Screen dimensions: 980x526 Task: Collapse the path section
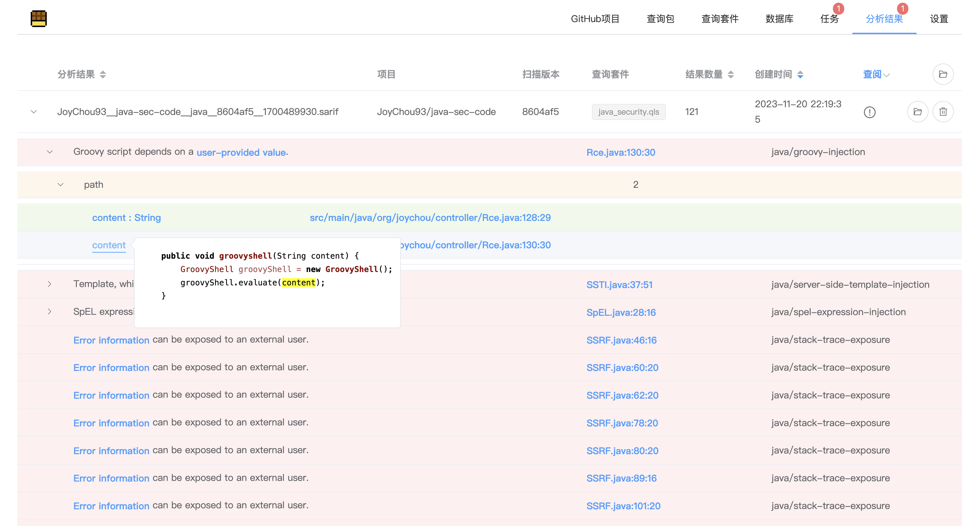click(x=60, y=184)
